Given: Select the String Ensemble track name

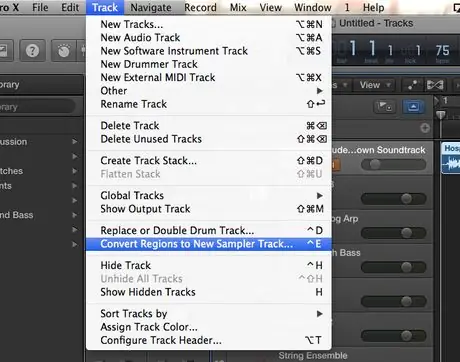Looking at the screenshot, I should pyautogui.click(x=313, y=356).
